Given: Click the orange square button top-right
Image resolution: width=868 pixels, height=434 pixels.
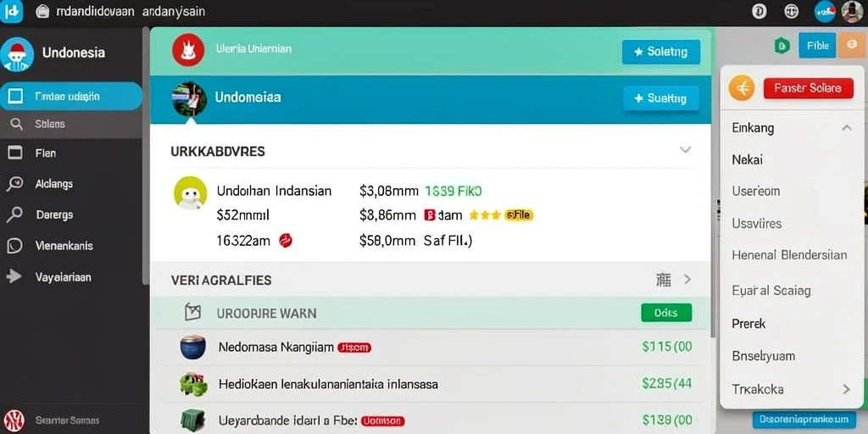Looking at the screenshot, I should [851, 46].
